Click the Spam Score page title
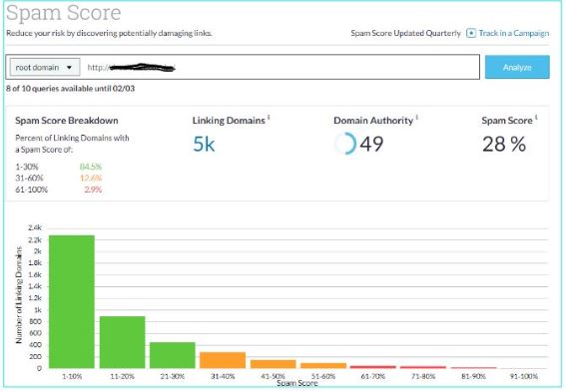This screenshot has width=566, height=392. click(64, 13)
